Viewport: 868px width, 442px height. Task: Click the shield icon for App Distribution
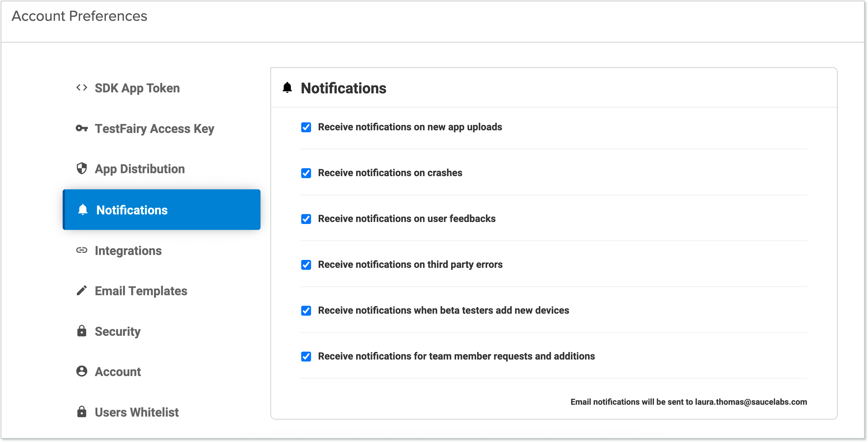(x=81, y=168)
